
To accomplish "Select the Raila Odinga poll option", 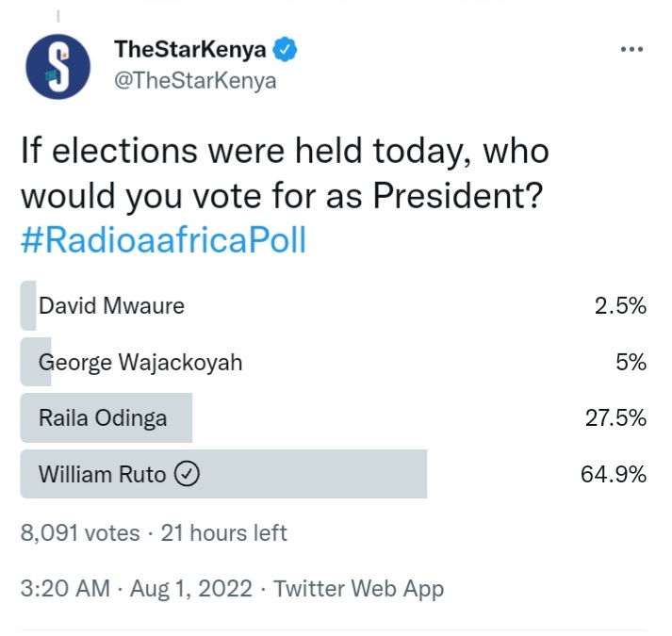I will pos(333,417).
